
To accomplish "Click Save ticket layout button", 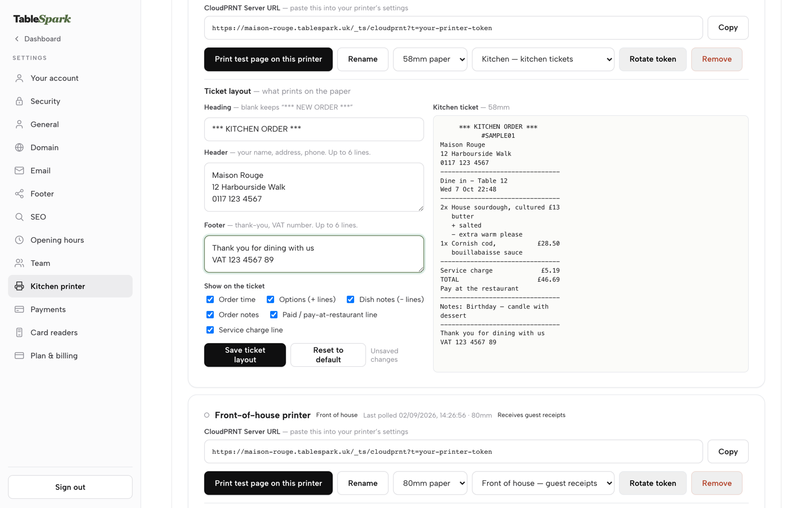I will tap(245, 355).
